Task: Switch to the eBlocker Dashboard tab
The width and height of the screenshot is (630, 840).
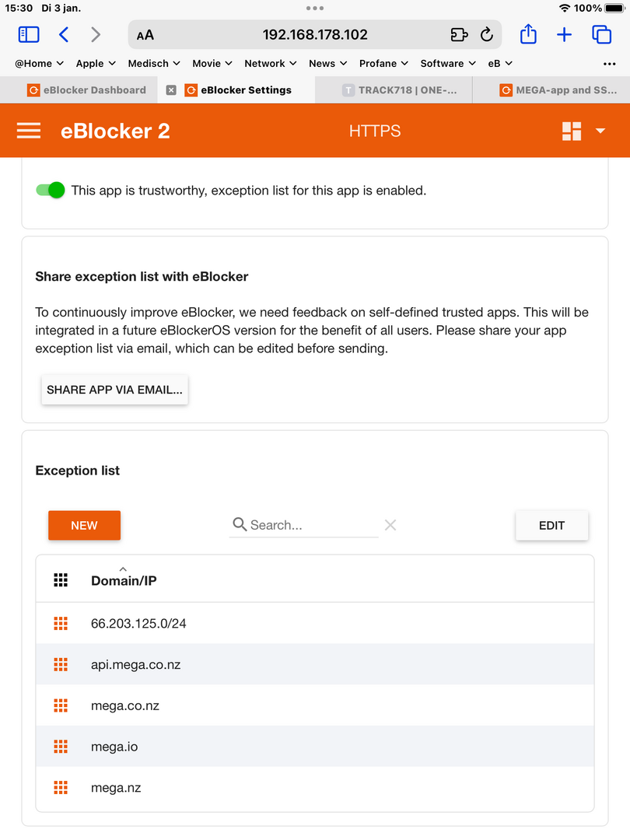Action: coord(86,90)
